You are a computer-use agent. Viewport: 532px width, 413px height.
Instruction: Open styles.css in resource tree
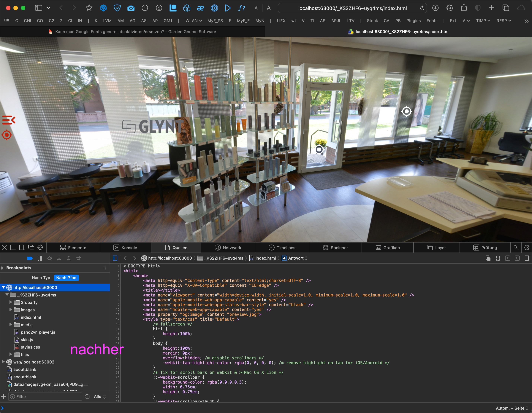pyautogui.click(x=30, y=347)
